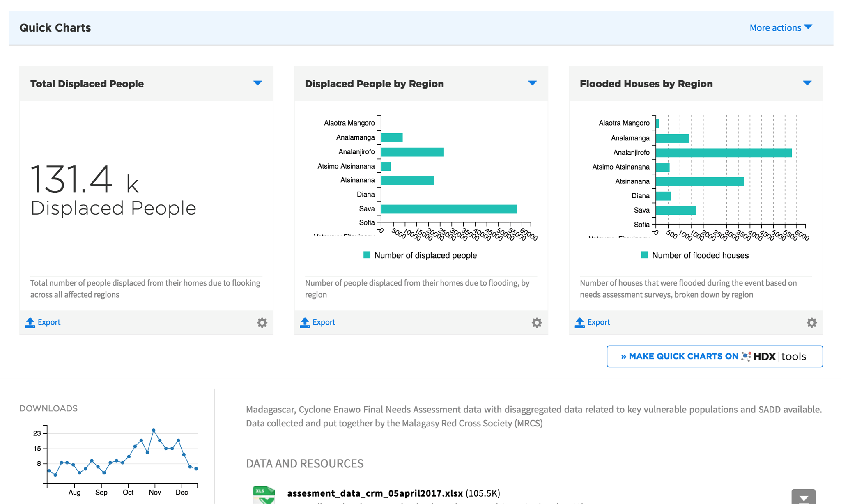Open Flooded Houses by Region dropdown arrow

(x=807, y=83)
